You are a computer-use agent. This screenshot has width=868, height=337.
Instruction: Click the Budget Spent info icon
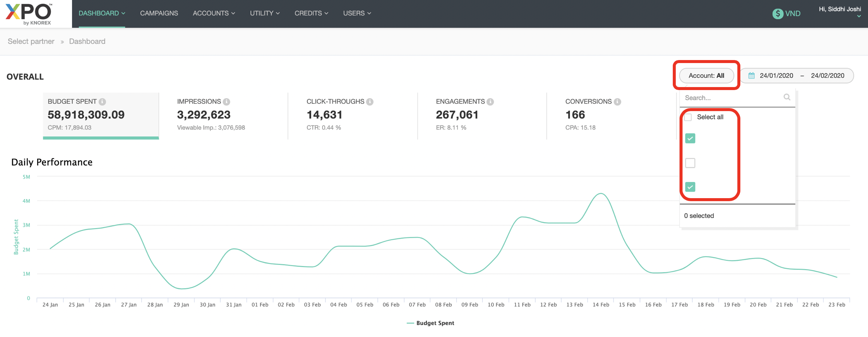pyautogui.click(x=102, y=102)
